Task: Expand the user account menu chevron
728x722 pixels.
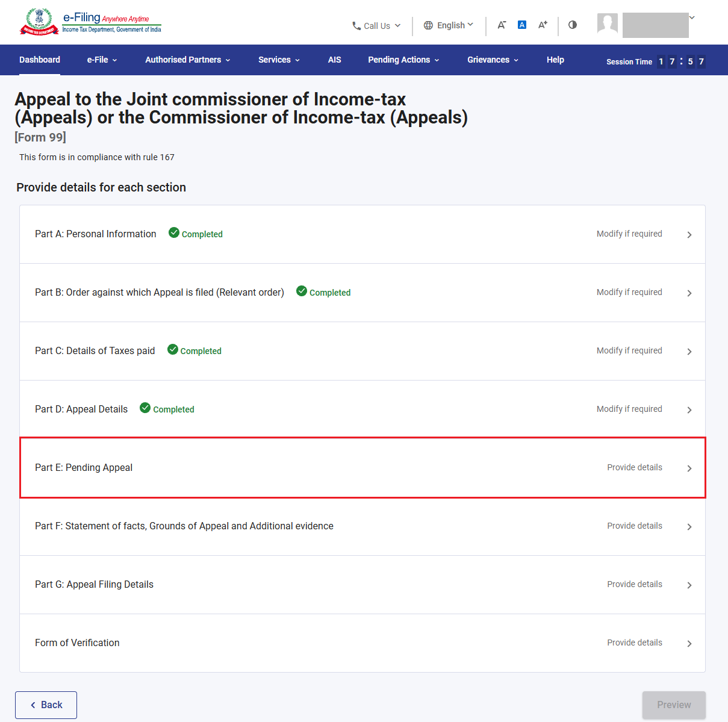Action: tap(692, 17)
